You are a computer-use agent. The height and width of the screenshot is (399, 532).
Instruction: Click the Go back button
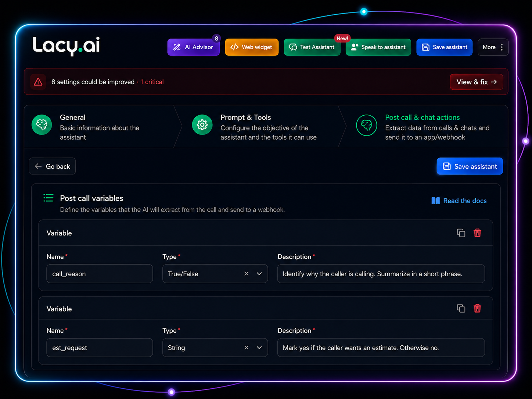pyautogui.click(x=52, y=166)
